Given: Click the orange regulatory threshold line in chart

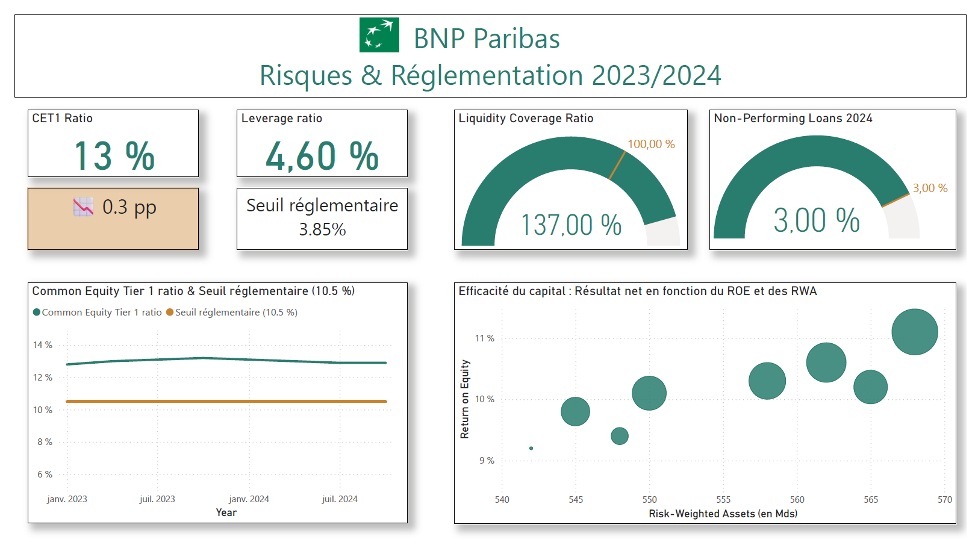Looking at the screenshot, I should point(226,401).
